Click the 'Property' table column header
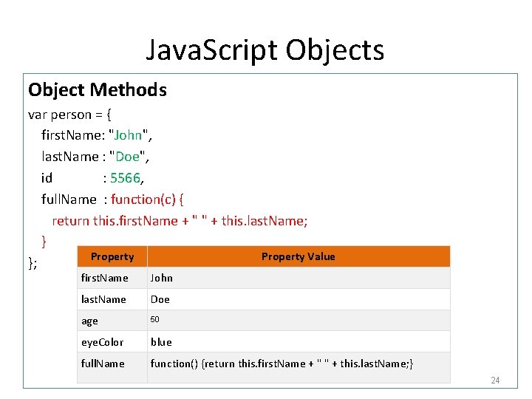This screenshot has width=532, height=399. pos(112,256)
